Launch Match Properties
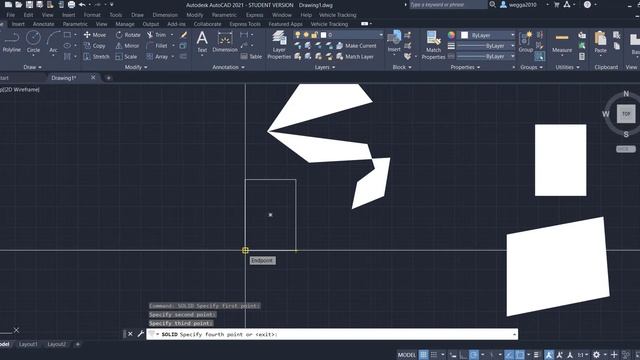This screenshot has height=360, width=640. [433, 45]
